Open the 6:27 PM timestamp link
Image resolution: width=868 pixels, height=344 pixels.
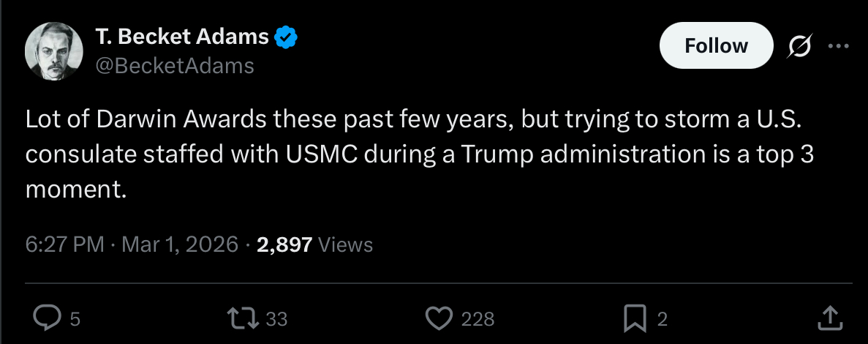(x=65, y=244)
